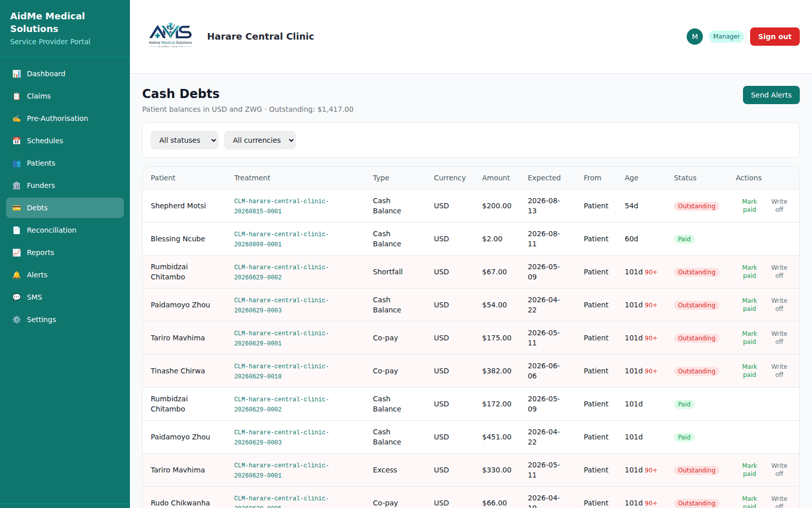Image resolution: width=812 pixels, height=508 pixels.
Task: Click the M user avatar
Action: 695,37
